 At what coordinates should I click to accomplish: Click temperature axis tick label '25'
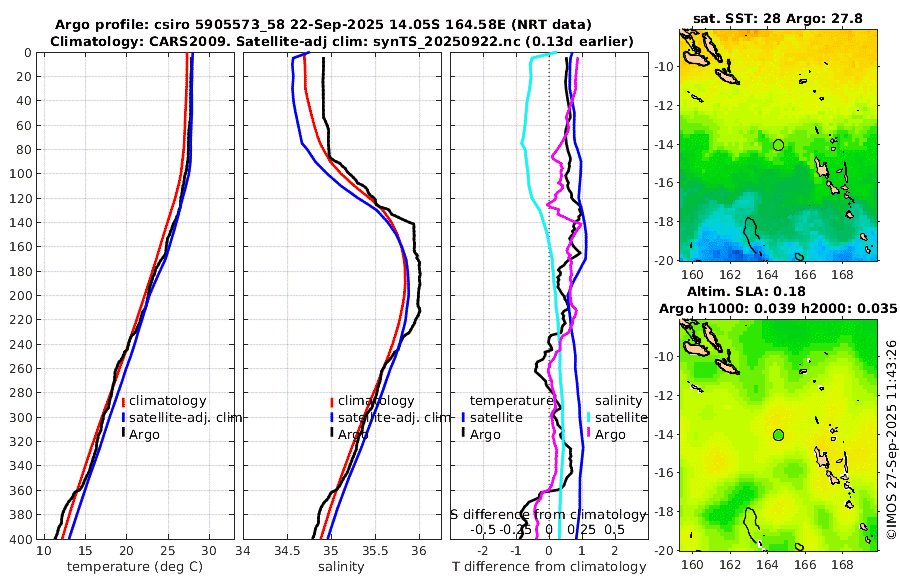click(x=168, y=551)
